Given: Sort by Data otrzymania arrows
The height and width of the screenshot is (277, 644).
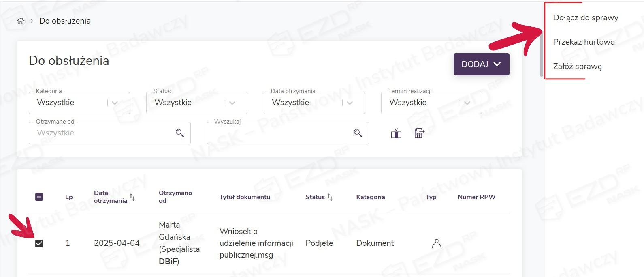Looking at the screenshot, I should tap(132, 198).
